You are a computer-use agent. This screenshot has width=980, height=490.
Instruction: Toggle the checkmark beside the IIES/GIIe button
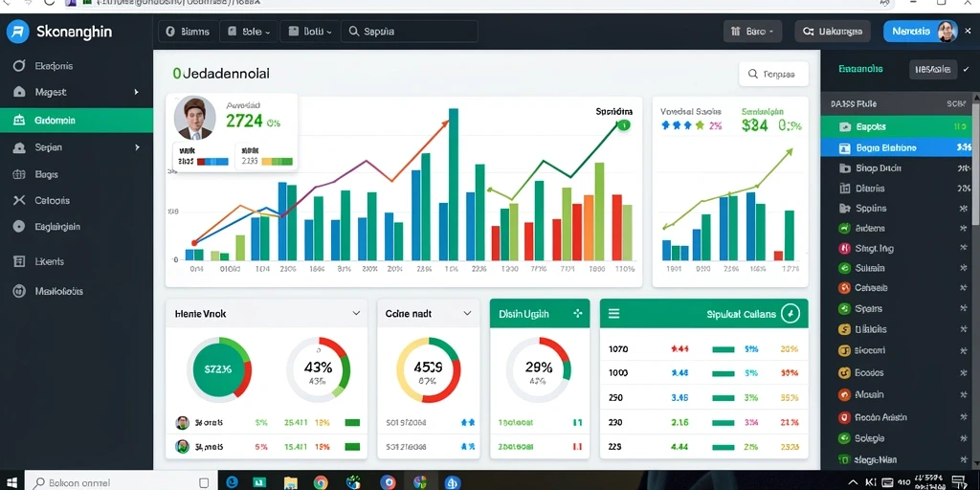pos(967,69)
